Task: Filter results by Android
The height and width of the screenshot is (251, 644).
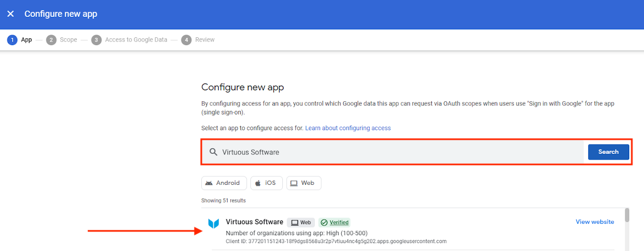Action: [x=224, y=183]
